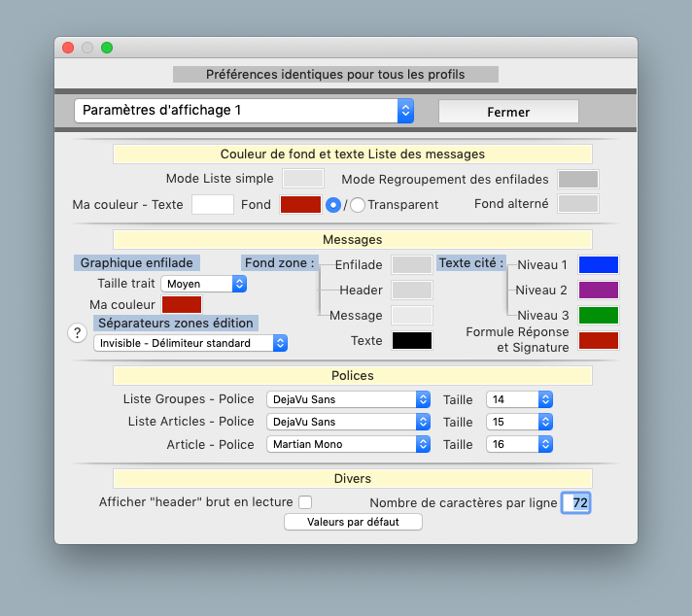
Task: Open the Taille trait Moyen dropdown
Action: (204, 284)
